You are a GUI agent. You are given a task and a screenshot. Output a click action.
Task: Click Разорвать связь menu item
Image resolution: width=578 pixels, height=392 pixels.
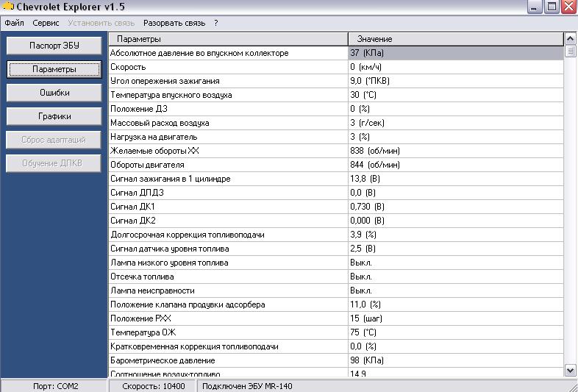174,23
